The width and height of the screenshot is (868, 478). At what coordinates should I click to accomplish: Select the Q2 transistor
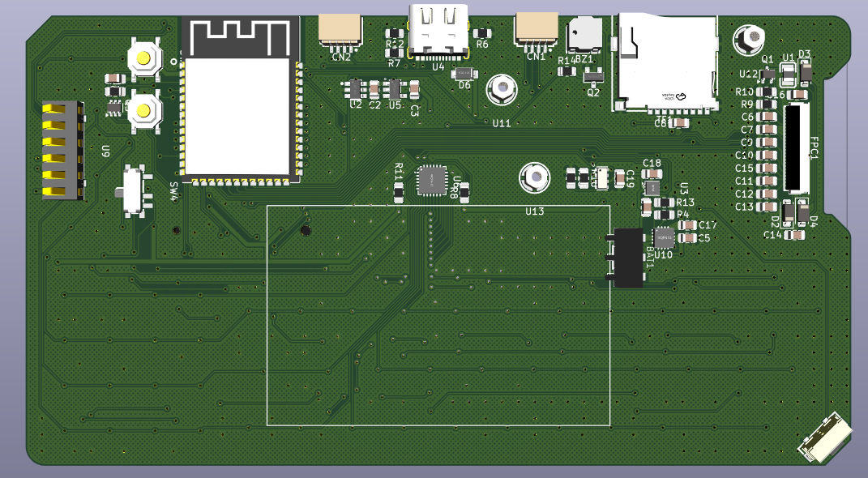coord(593,76)
